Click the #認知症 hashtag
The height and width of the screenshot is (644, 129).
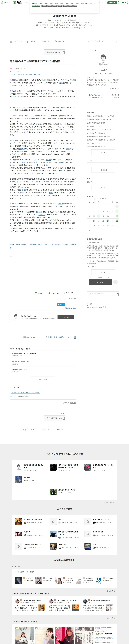coord(24,245)
